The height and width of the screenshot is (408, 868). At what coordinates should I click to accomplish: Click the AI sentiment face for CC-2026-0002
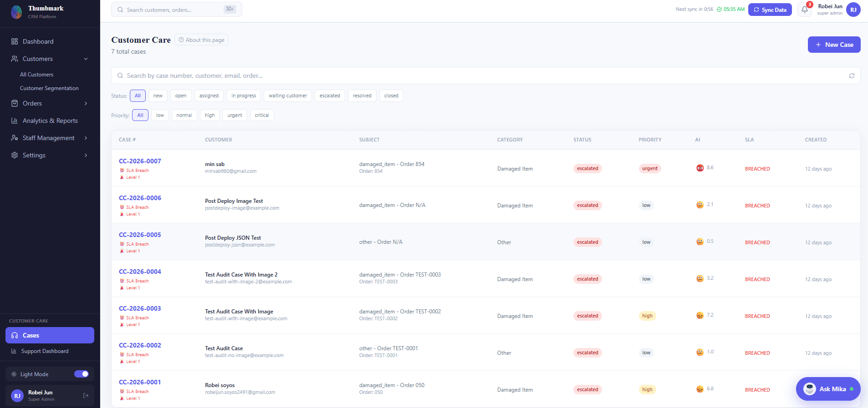coord(700,352)
